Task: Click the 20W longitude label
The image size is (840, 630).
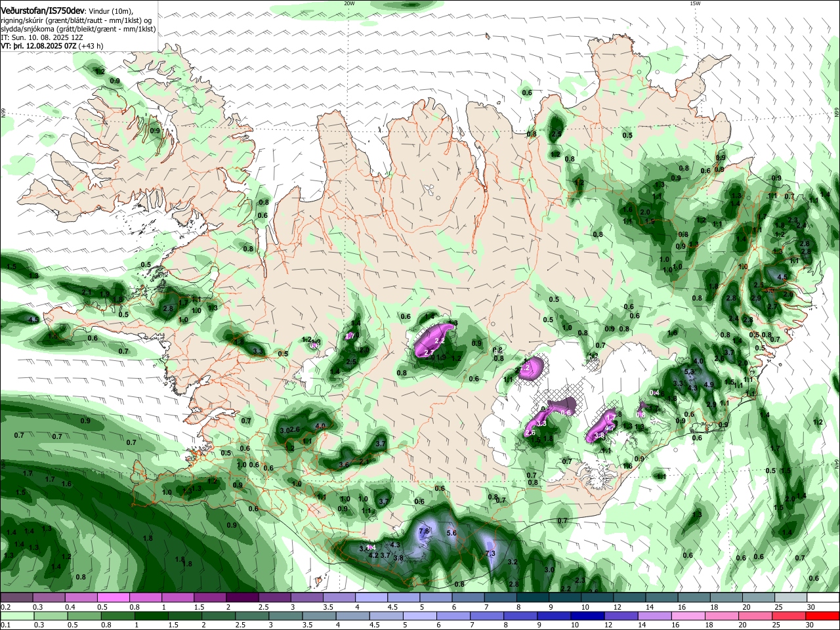Action: (349, 3)
